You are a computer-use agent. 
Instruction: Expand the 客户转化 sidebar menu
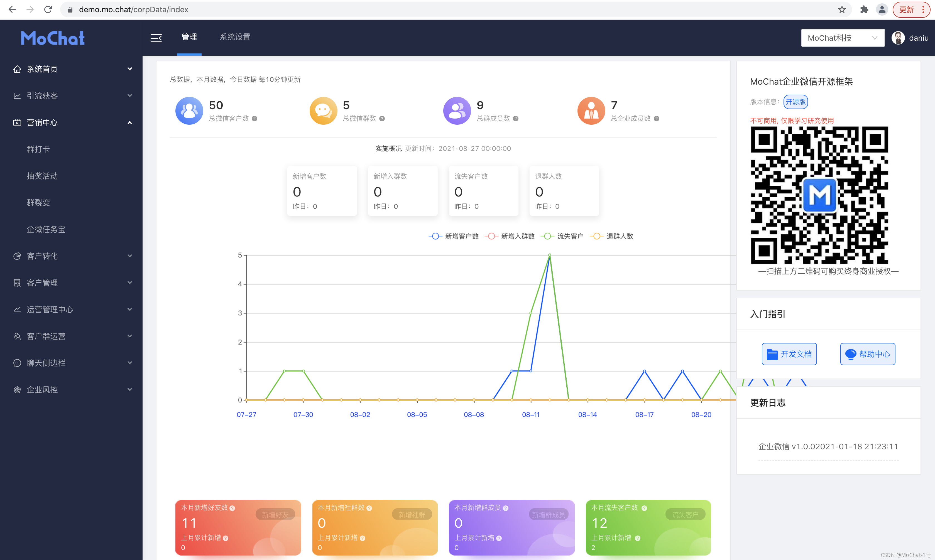(71, 256)
